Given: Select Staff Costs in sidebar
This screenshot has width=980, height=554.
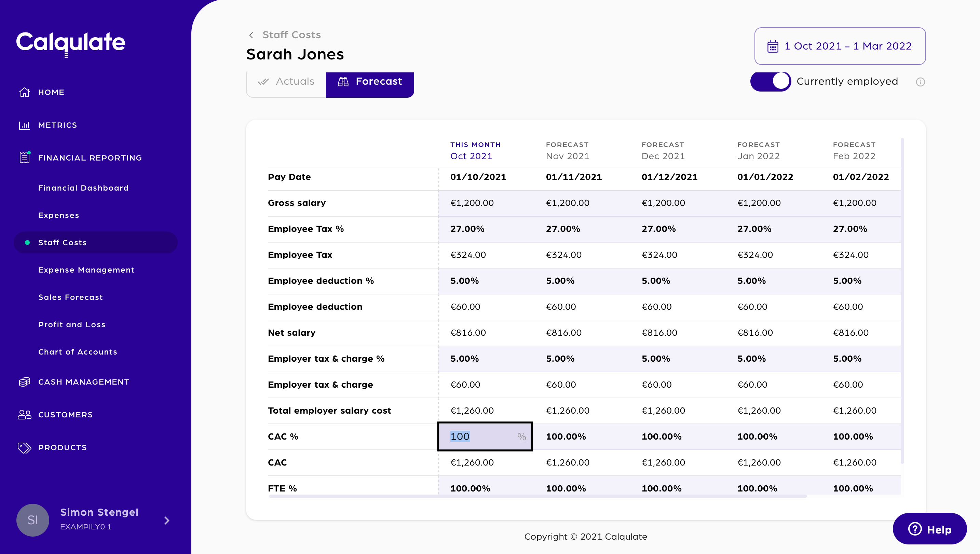Looking at the screenshot, I should [96, 243].
